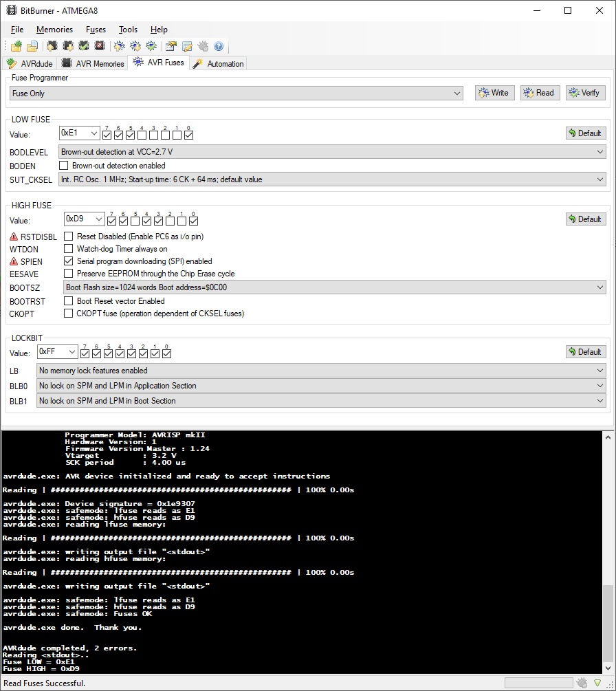
Task: Switch to the AVRdude tab
Action: (x=30, y=63)
